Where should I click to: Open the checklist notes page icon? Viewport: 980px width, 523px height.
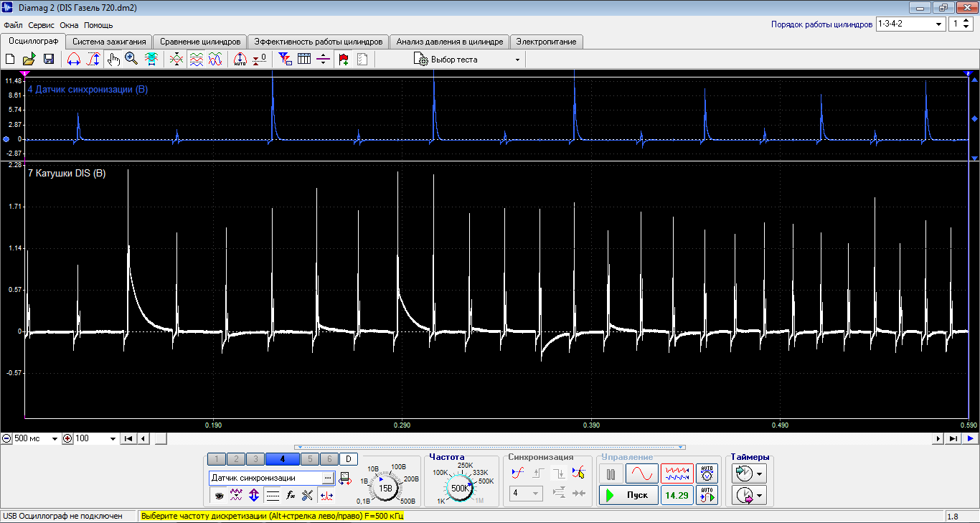pyautogui.click(x=362, y=60)
